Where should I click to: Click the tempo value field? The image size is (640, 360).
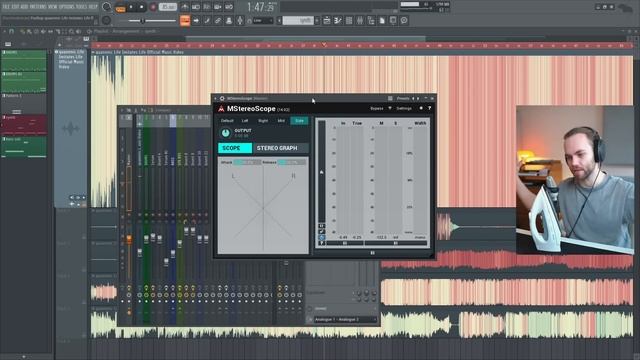(168, 7)
